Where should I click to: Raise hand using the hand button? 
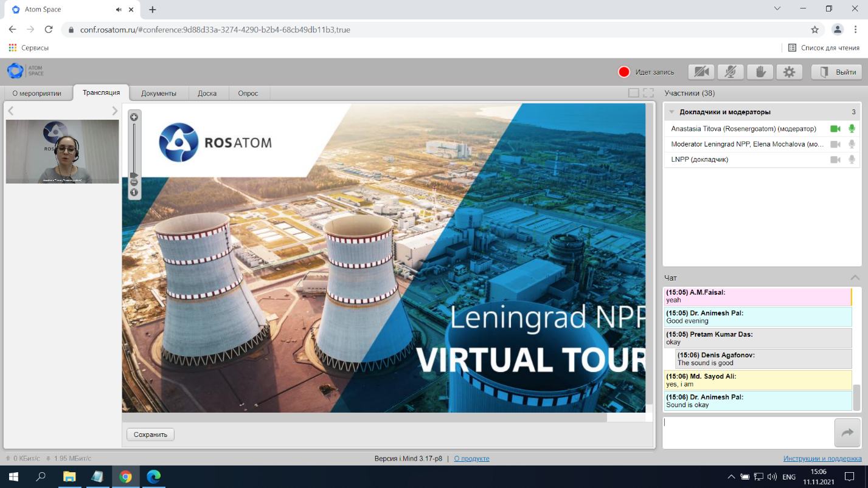[760, 72]
